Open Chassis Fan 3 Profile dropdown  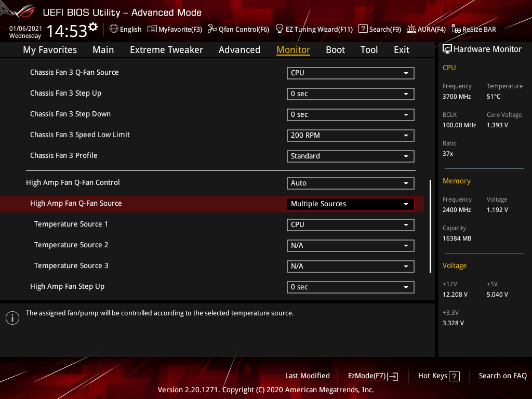pyautogui.click(x=350, y=156)
